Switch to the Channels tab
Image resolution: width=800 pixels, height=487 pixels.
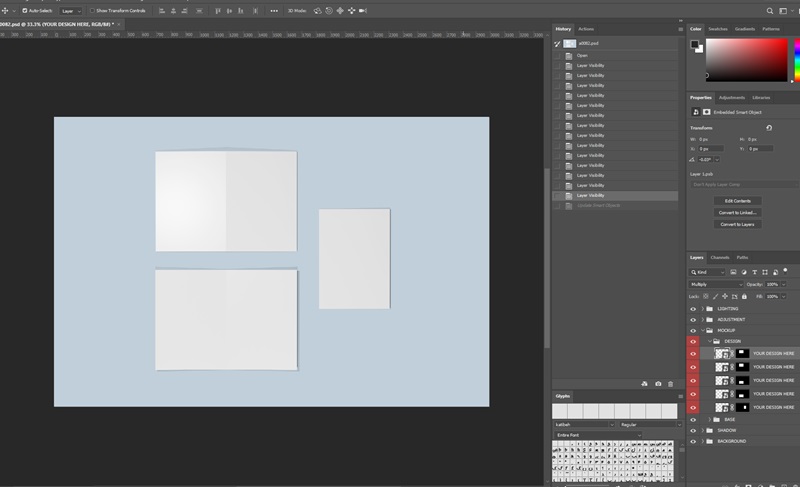click(720, 258)
